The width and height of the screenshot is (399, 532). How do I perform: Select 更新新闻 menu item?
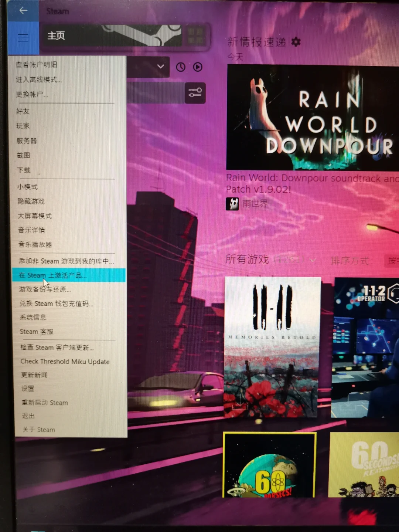point(34,375)
